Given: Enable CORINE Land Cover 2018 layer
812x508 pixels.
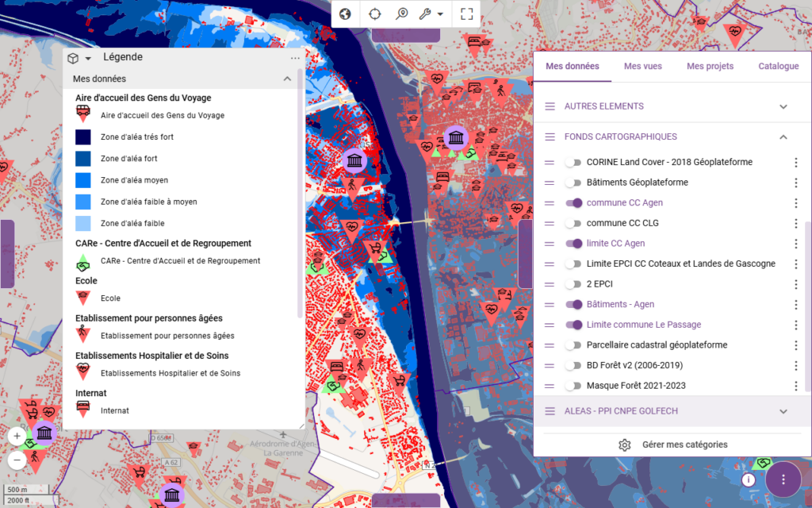Looking at the screenshot, I should (x=573, y=162).
